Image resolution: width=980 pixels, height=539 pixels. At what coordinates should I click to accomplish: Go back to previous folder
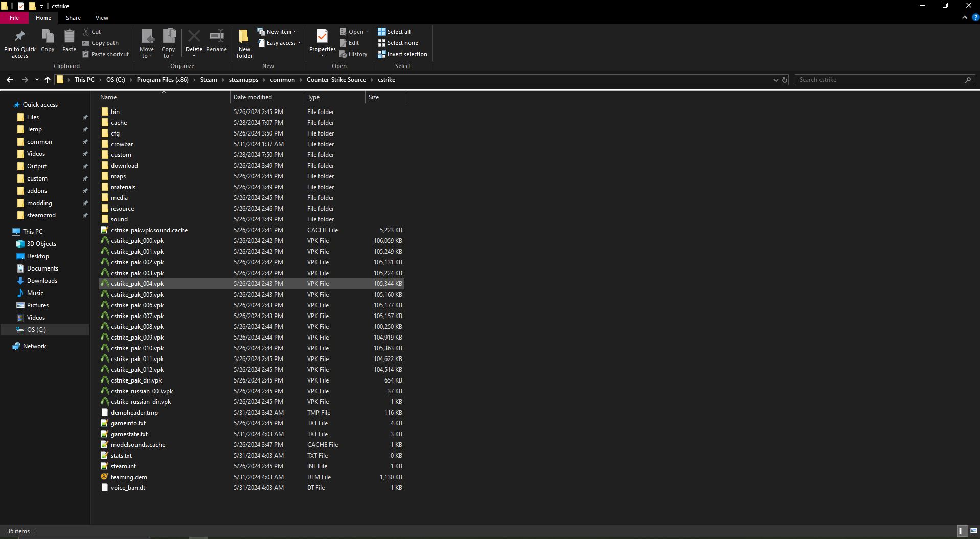[10, 80]
